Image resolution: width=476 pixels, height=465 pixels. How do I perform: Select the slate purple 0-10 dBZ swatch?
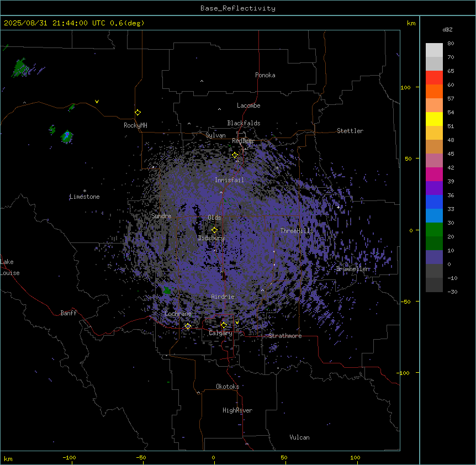point(434,257)
